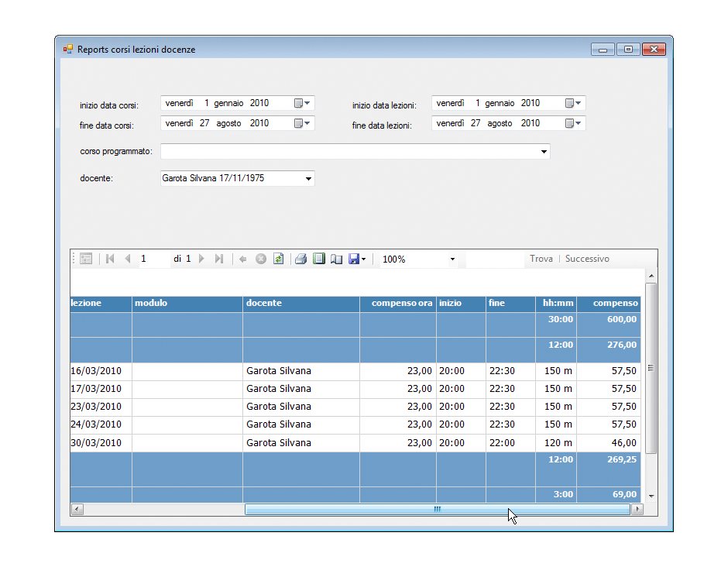This screenshot has width=728, height=567.
Task: Select the 16/03/2010 lesson date cell
Action: coord(101,371)
